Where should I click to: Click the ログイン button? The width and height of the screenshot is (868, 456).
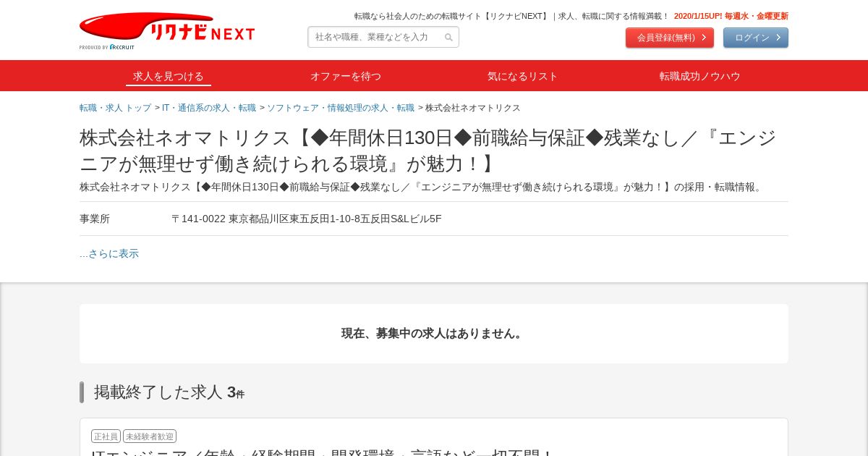(756, 38)
